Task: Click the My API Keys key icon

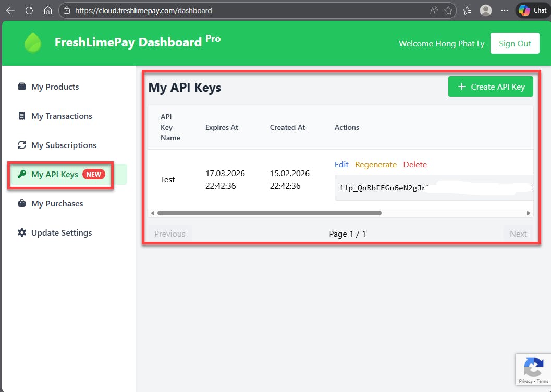Action: [x=22, y=174]
